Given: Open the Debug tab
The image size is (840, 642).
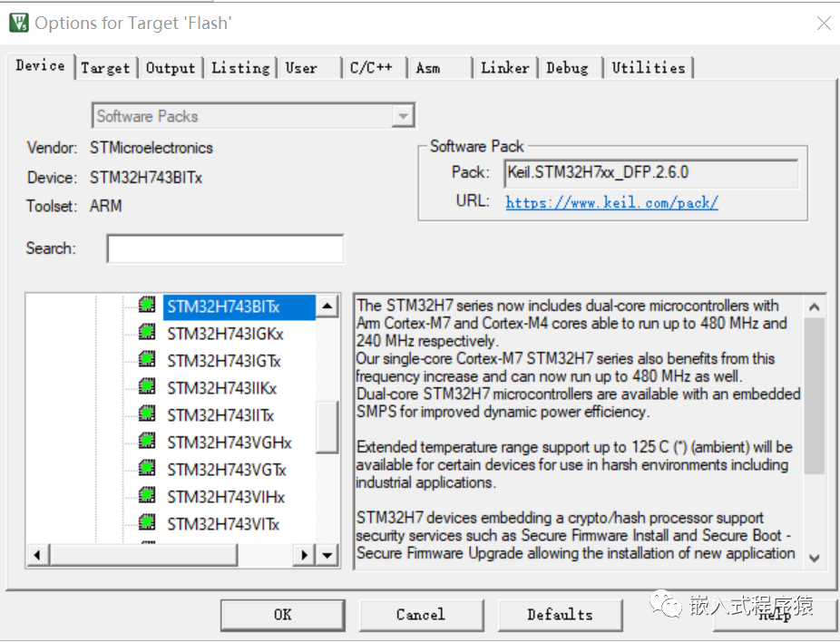Looking at the screenshot, I should (x=570, y=66).
